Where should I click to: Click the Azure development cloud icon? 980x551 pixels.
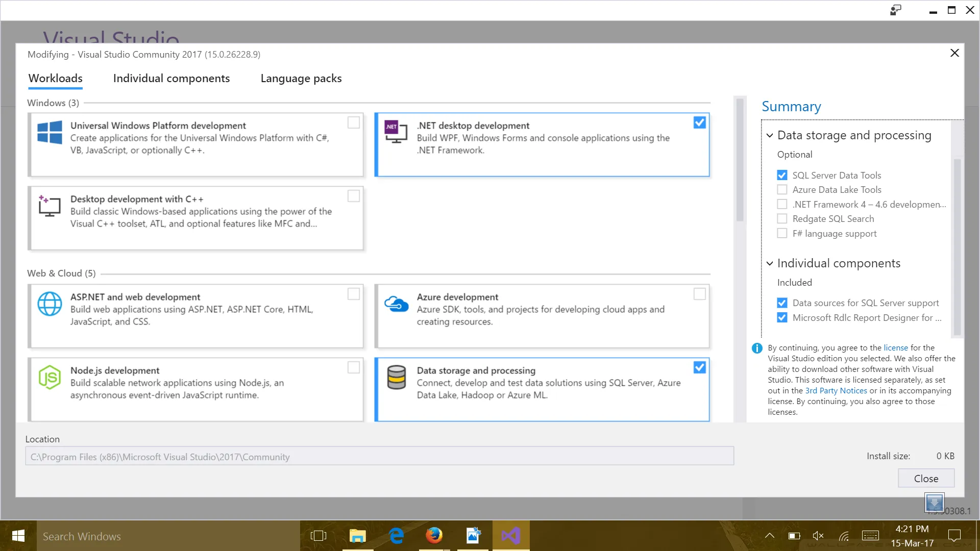[x=396, y=304]
